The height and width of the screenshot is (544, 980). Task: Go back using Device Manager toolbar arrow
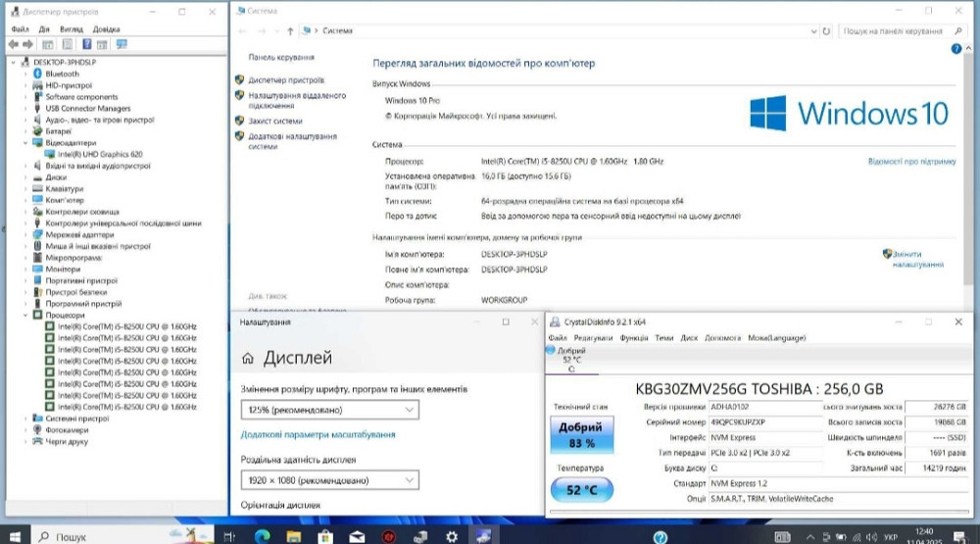coord(13,44)
